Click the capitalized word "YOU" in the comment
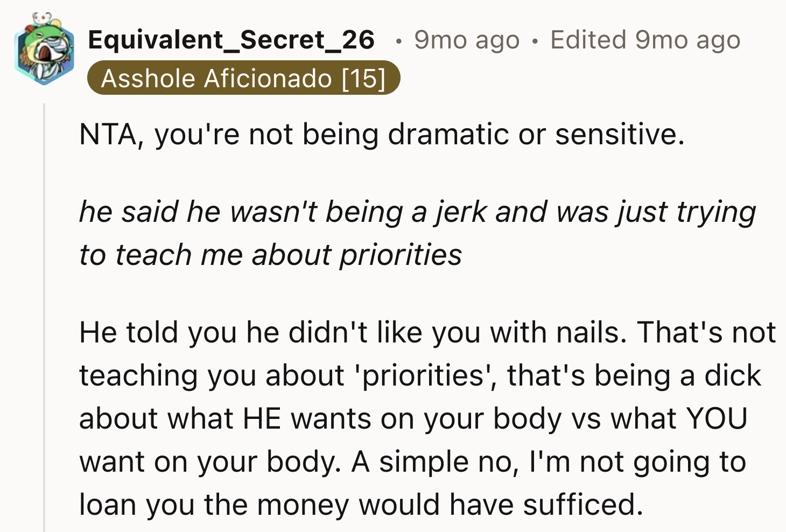The height and width of the screenshot is (532, 786). pyautogui.click(x=717, y=418)
